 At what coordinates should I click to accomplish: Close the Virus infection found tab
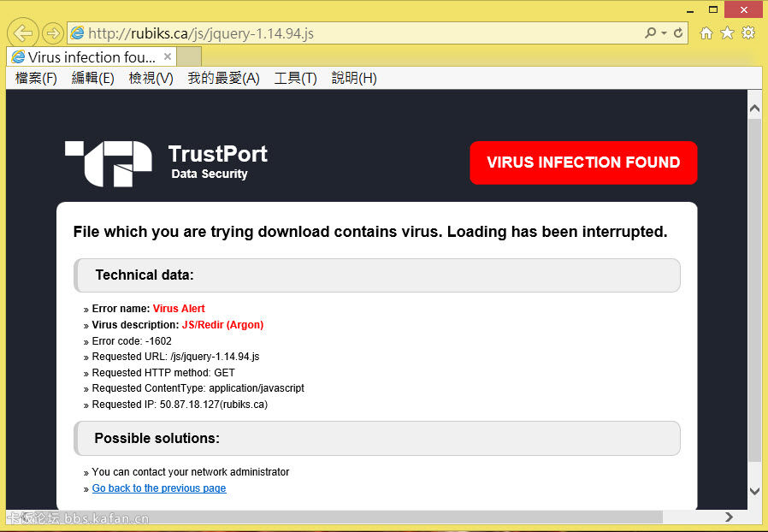click(168, 57)
